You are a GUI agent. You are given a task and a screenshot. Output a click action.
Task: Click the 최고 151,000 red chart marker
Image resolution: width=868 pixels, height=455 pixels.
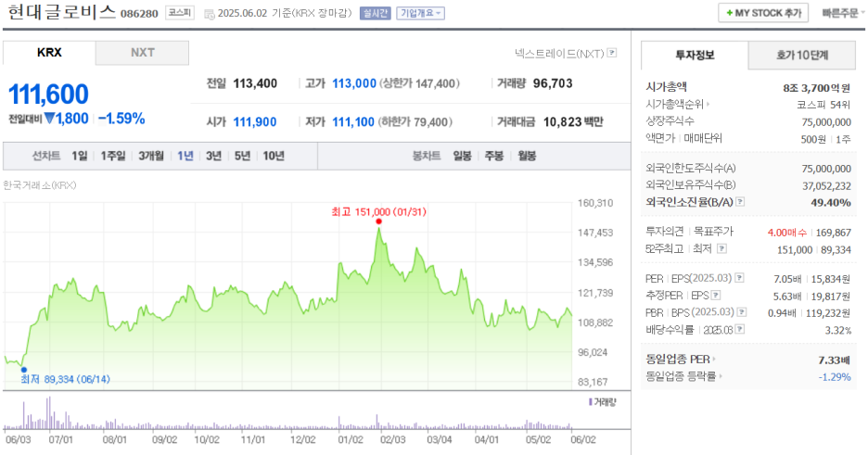378,221
